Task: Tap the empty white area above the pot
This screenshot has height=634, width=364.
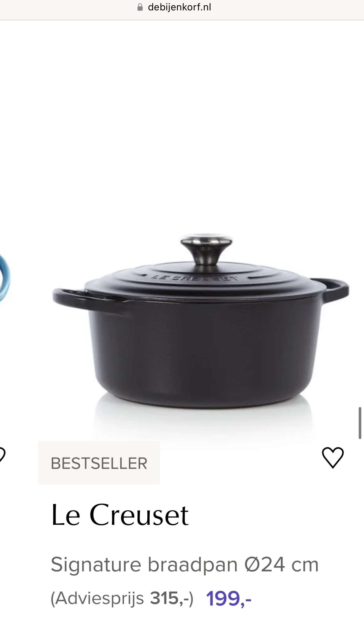Action: coord(182,119)
